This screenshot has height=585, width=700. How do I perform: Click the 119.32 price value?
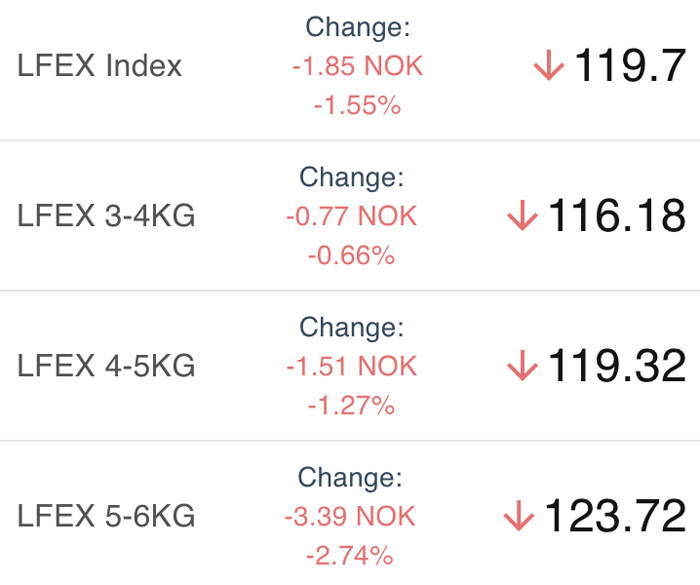(x=617, y=366)
